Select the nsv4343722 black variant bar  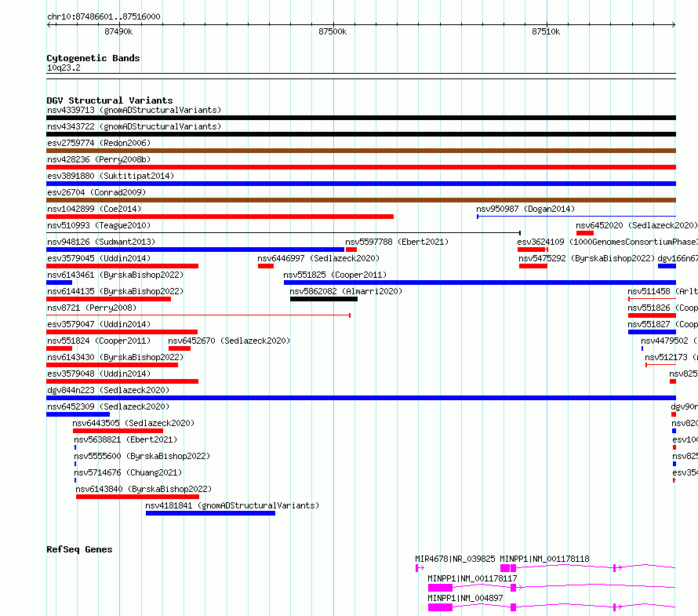(361, 134)
